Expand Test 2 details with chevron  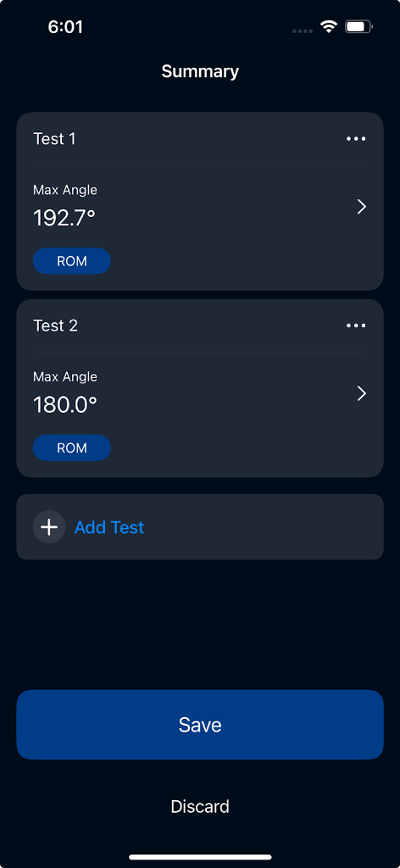[361, 393]
